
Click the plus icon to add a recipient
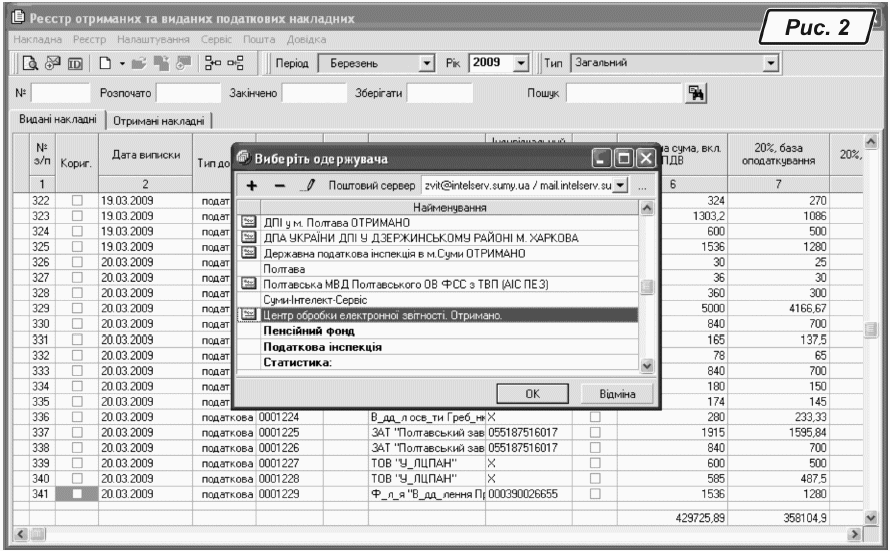click(253, 187)
